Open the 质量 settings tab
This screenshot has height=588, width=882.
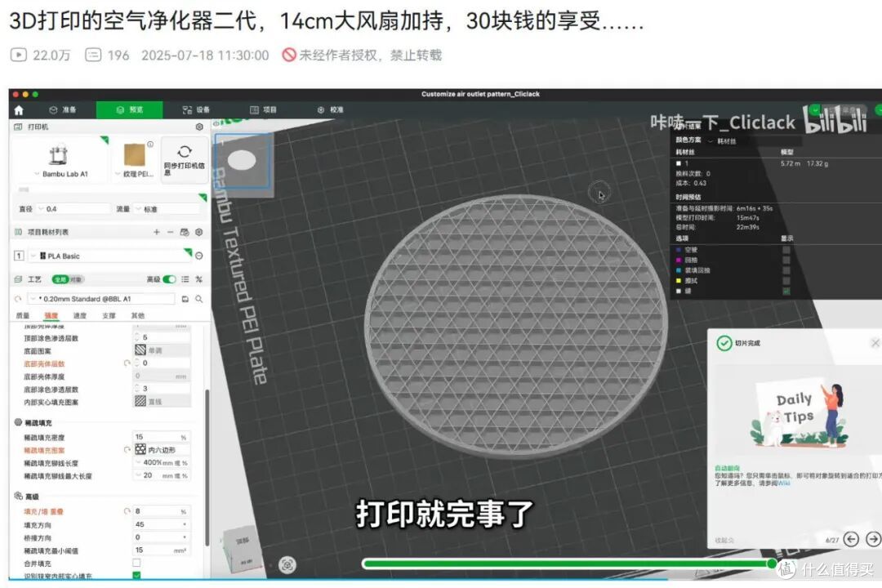(23, 316)
